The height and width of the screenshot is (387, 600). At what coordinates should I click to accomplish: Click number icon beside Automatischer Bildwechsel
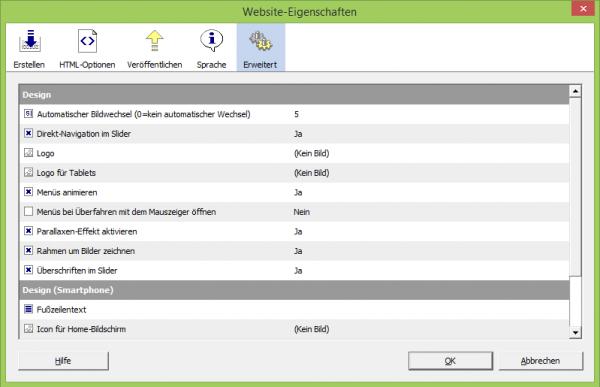tap(28, 114)
